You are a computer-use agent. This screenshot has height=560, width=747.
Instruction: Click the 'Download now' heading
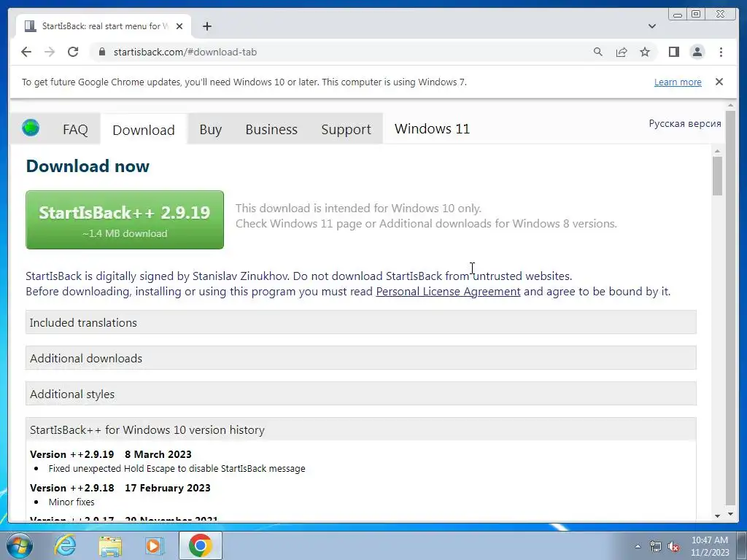pos(88,166)
